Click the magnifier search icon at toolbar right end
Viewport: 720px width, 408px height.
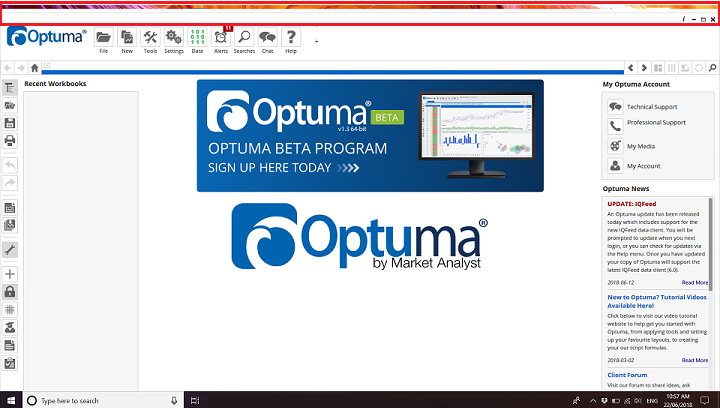[x=712, y=68]
